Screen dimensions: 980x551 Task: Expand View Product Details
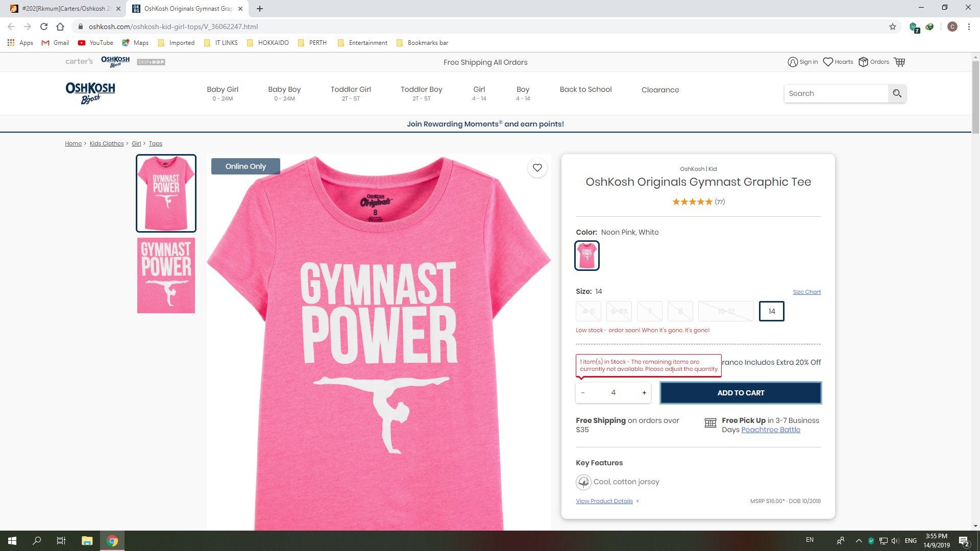(607, 501)
